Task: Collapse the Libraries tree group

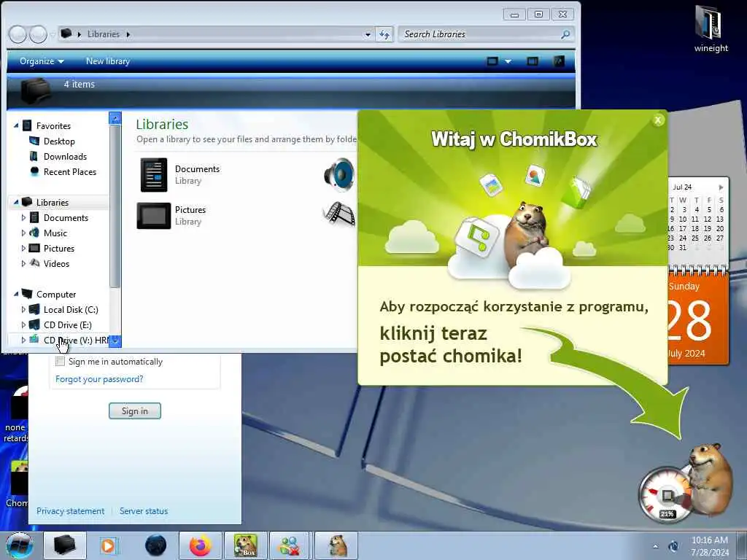Action: (16, 203)
